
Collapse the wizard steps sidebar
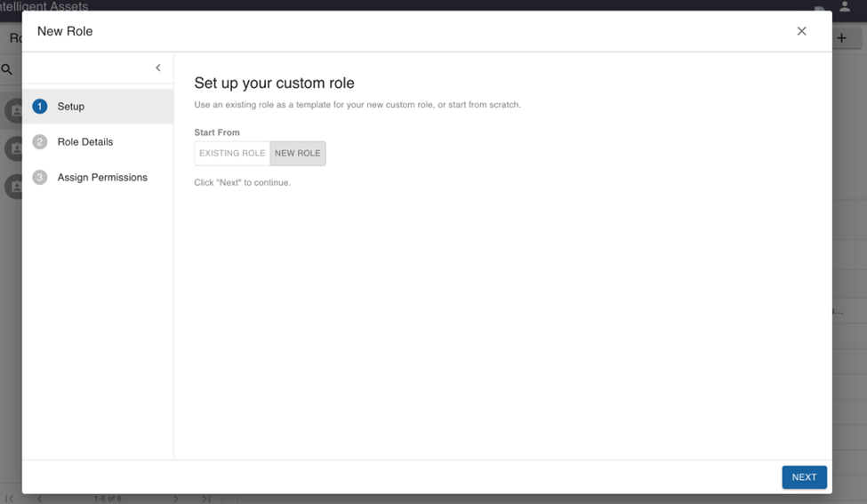(x=158, y=68)
